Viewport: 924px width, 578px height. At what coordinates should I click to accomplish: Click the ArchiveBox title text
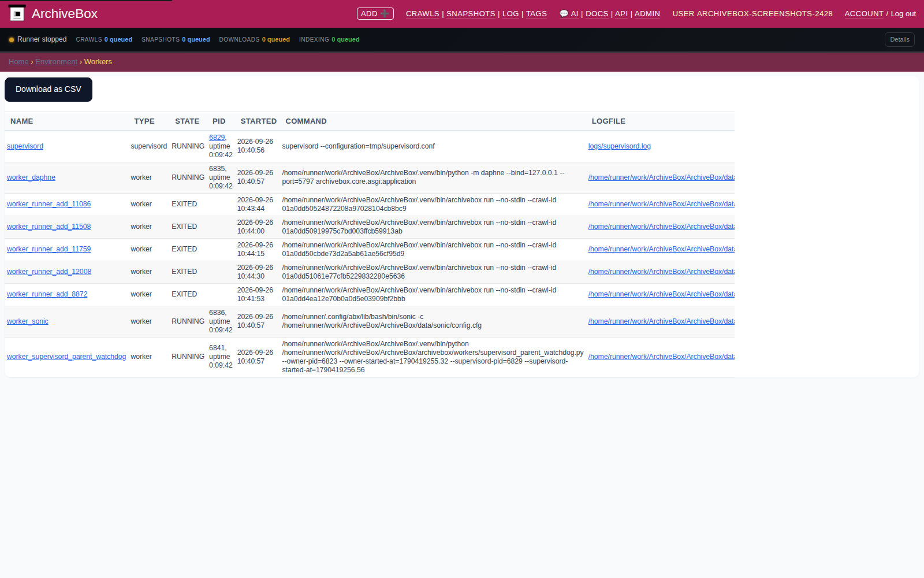pyautogui.click(x=65, y=14)
